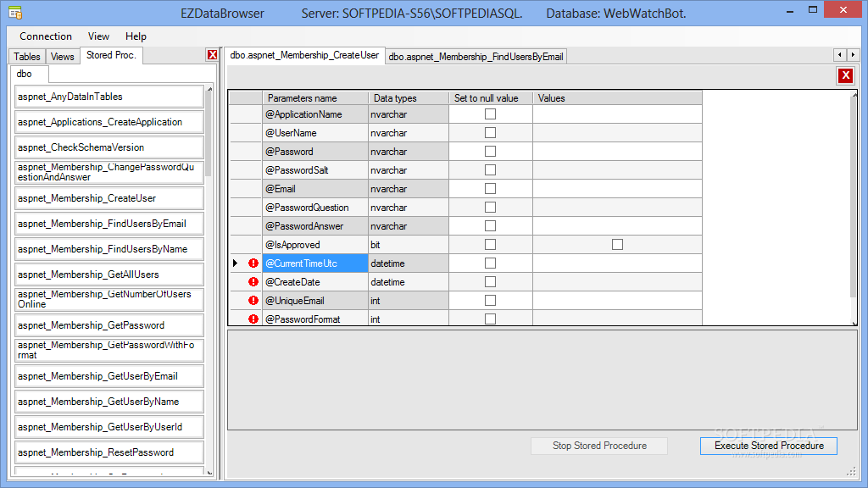Open aspnet_Membership_GetUserByName procedure
The image size is (868, 488).
pyautogui.click(x=109, y=402)
